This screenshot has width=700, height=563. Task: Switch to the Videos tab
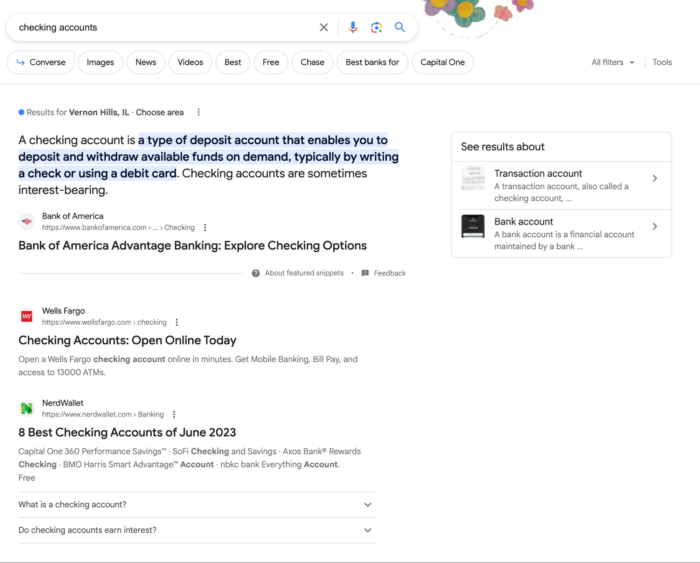coord(190,63)
